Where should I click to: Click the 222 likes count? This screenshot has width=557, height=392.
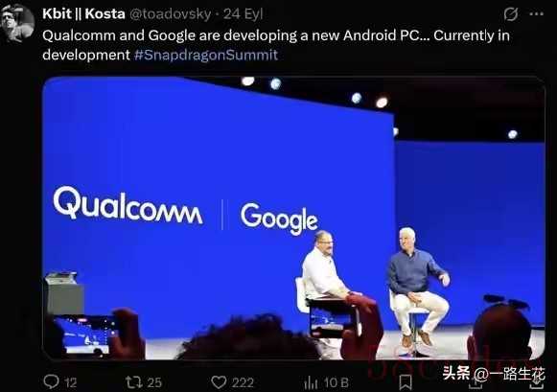243,382
